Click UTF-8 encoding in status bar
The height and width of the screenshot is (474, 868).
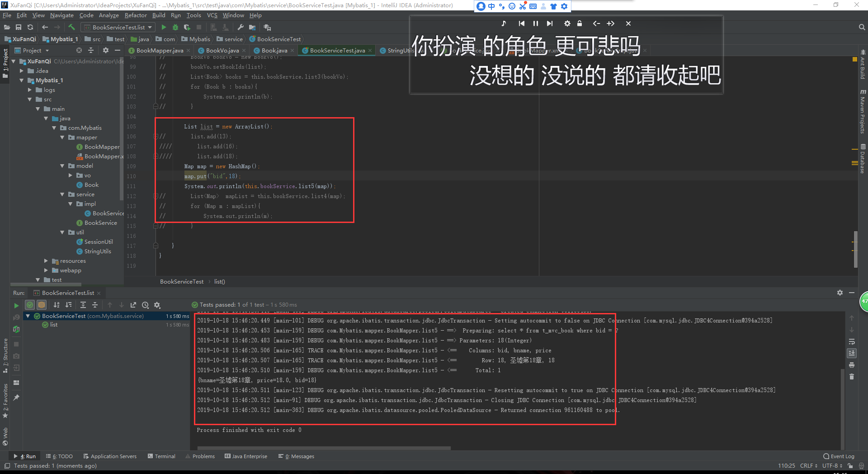pyautogui.click(x=832, y=466)
